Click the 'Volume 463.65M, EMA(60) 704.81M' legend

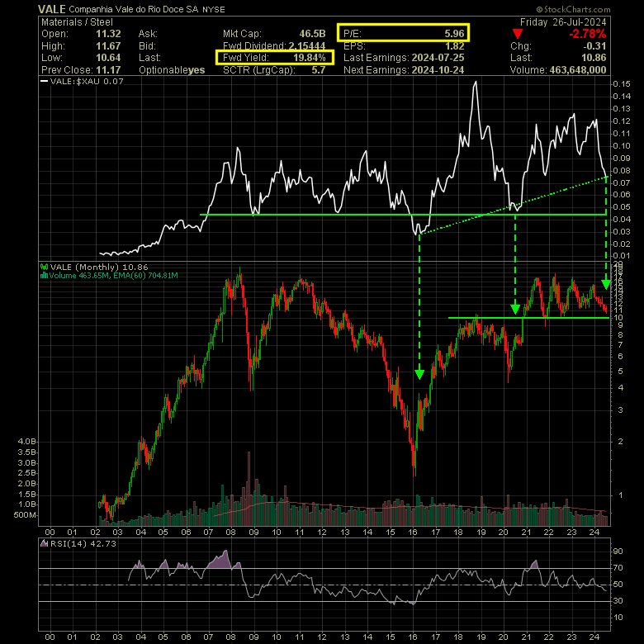tap(114, 276)
